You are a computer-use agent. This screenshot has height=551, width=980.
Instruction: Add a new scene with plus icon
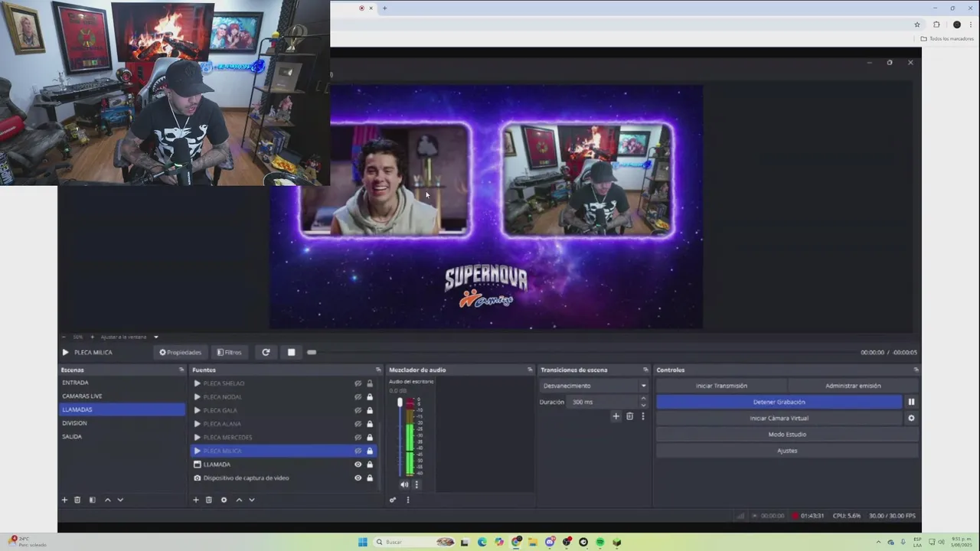(x=64, y=500)
